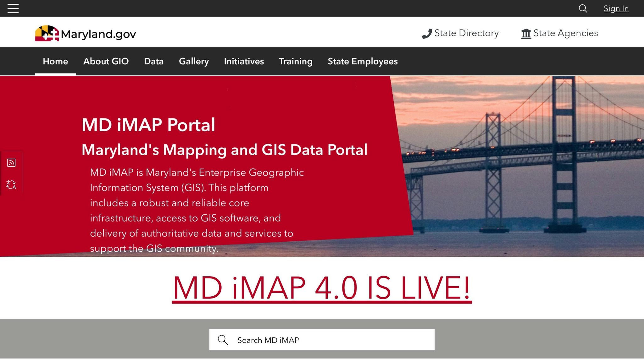This screenshot has height=362, width=644.
Task: Open the State Employees menu item
Action: pyautogui.click(x=363, y=61)
